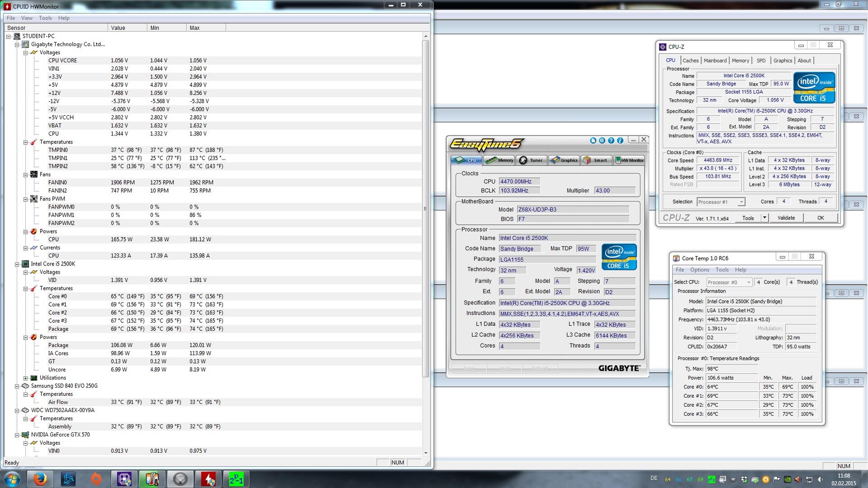Click the Intel Core i5 logo in CPU-Z
This screenshot has height=488, width=868.
coord(814,88)
